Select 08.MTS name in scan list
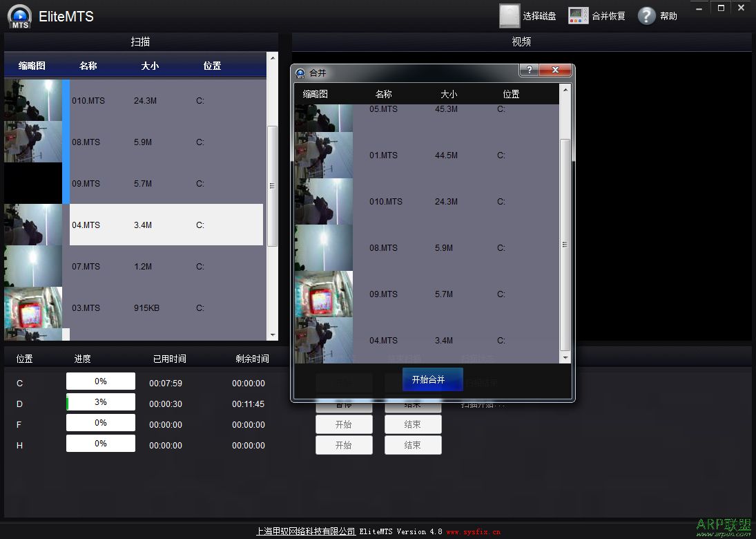This screenshot has height=539, width=756. [x=86, y=142]
